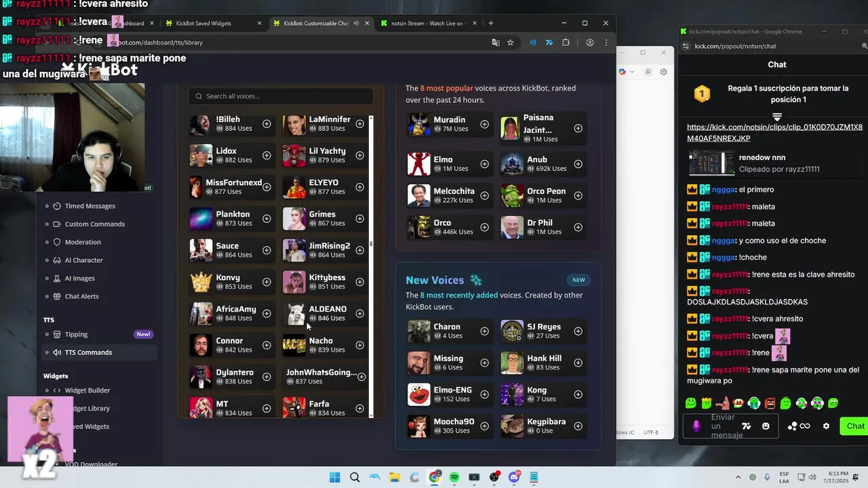Open the kick.com clip link in chat
Image resolution: width=868 pixels, height=488 pixels.
pyautogui.click(x=774, y=133)
